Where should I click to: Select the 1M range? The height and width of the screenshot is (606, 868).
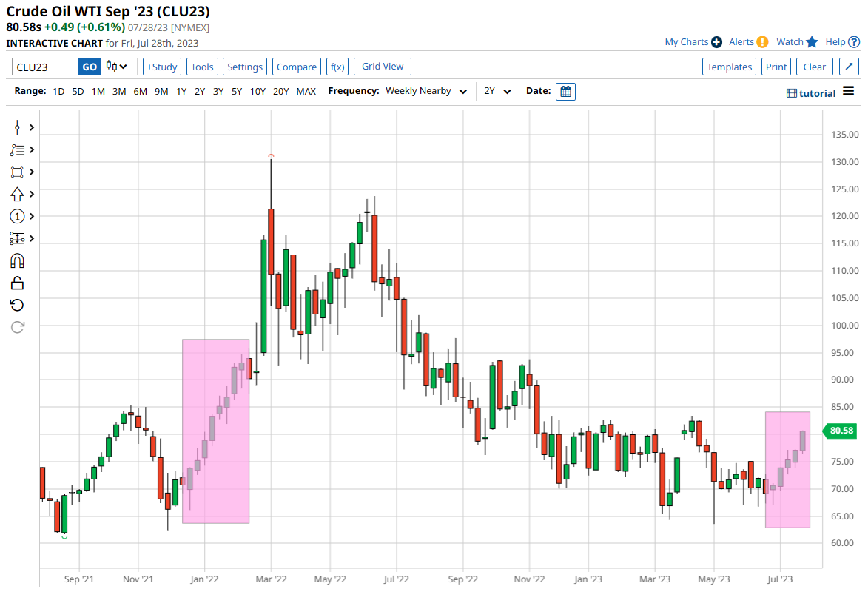[98, 91]
